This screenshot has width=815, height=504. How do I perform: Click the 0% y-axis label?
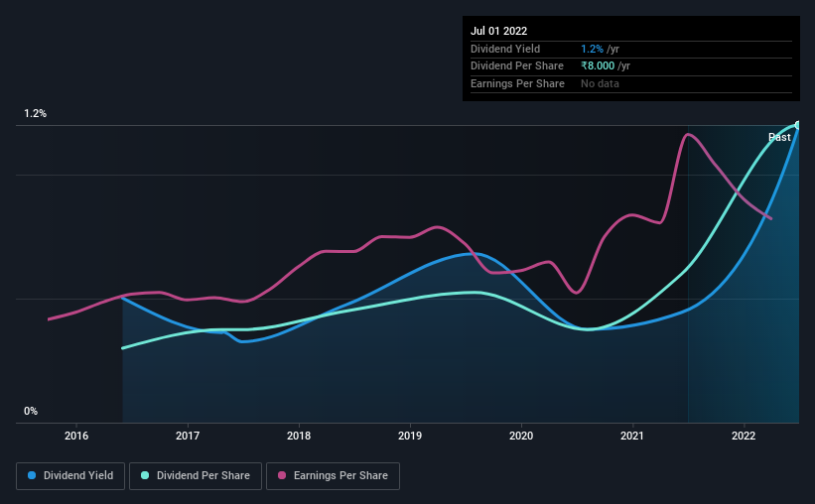pos(31,411)
